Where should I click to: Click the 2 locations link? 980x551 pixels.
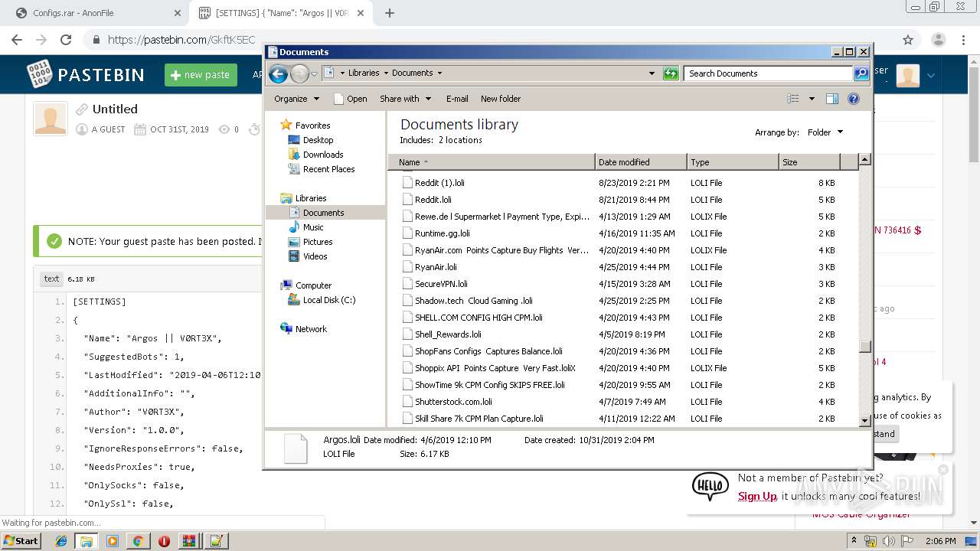click(x=460, y=140)
